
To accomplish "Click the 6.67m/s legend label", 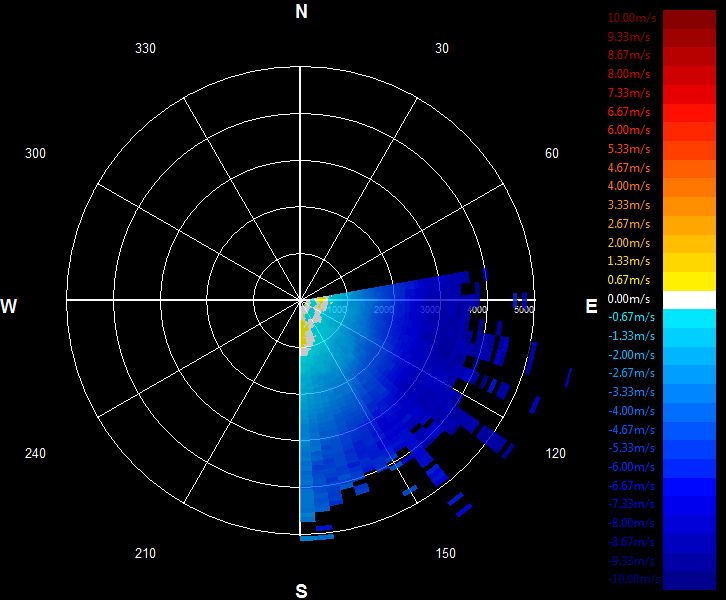I will (x=629, y=112).
